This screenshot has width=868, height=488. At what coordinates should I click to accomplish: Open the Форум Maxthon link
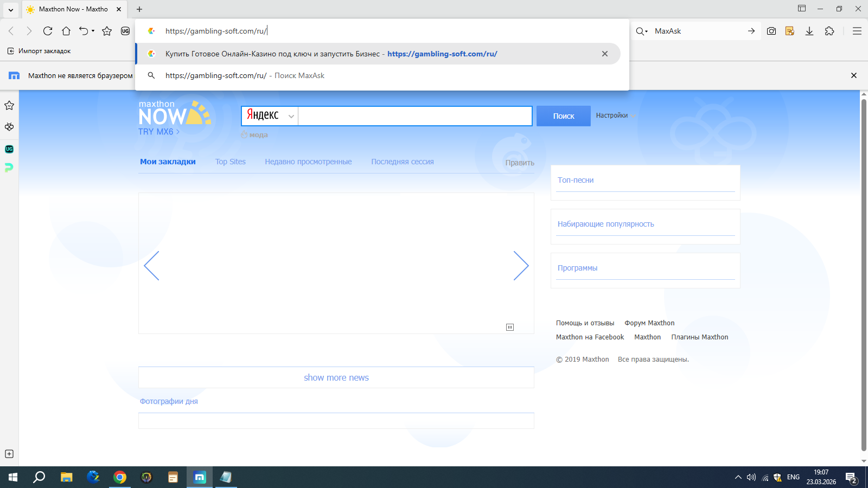[649, 323]
